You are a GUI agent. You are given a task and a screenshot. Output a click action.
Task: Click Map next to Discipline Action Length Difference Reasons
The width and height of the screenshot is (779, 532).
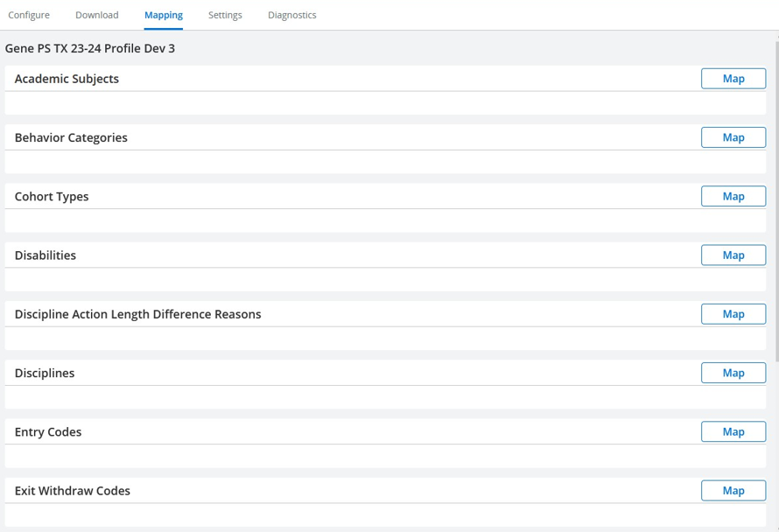pos(733,313)
